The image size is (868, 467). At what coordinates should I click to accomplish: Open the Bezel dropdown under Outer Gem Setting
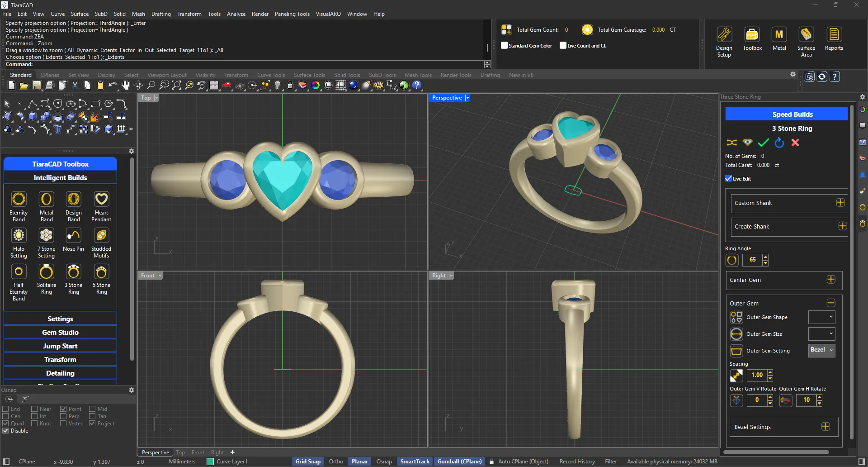pos(821,350)
